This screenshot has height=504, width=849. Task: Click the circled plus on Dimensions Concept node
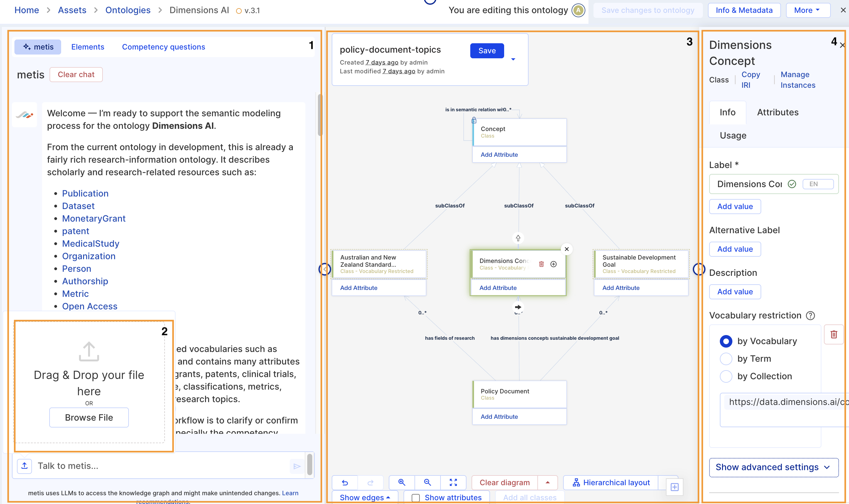pos(554,264)
